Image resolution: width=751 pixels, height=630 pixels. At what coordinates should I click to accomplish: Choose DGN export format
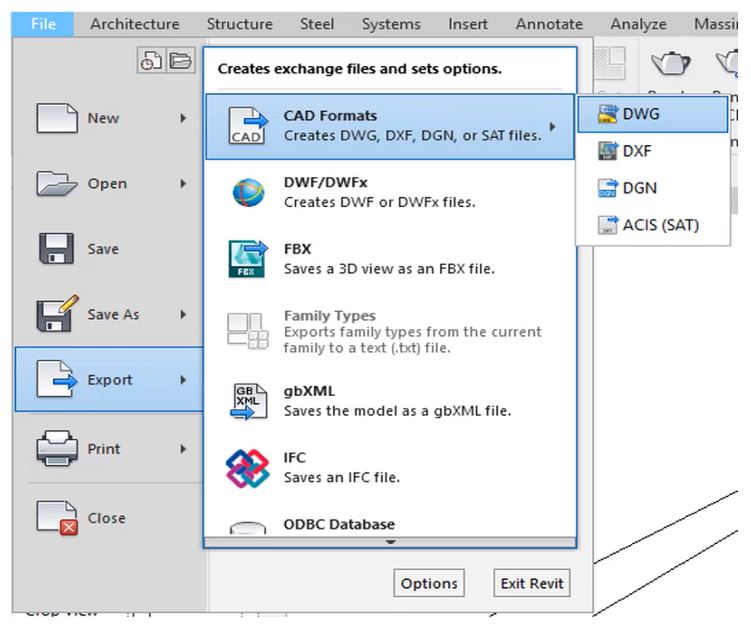pyautogui.click(x=652, y=188)
